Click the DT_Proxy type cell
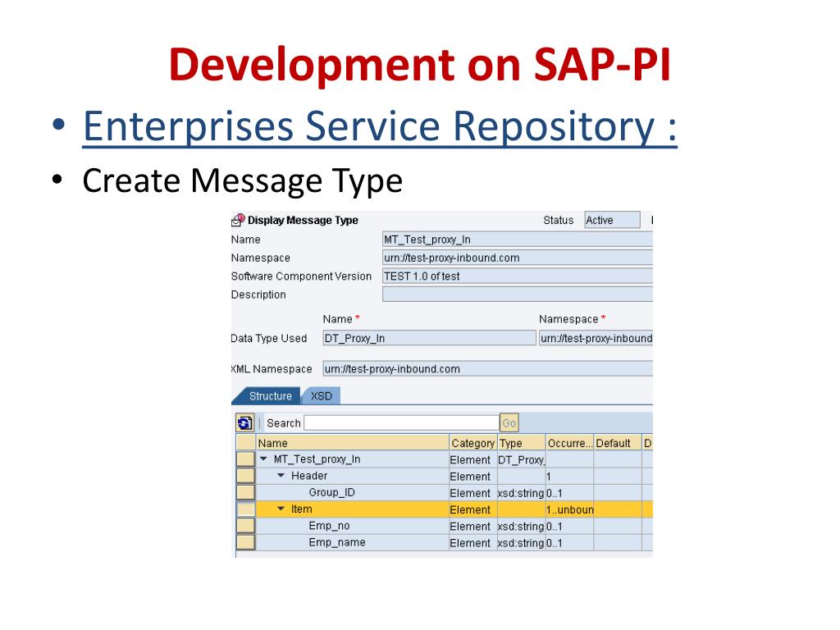The width and height of the screenshot is (840, 630). pyautogui.click(x=521, y=459)
